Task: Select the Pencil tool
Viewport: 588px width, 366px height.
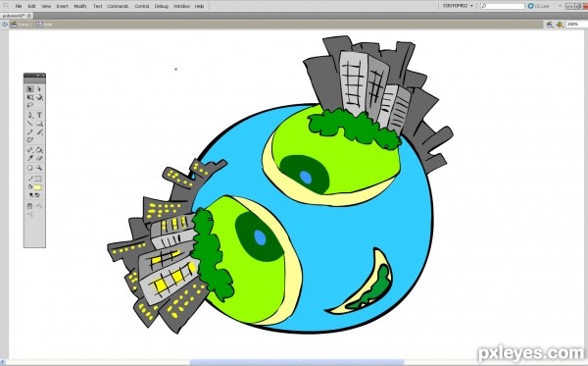Action: pyautogui.click(x=30, y=132)
